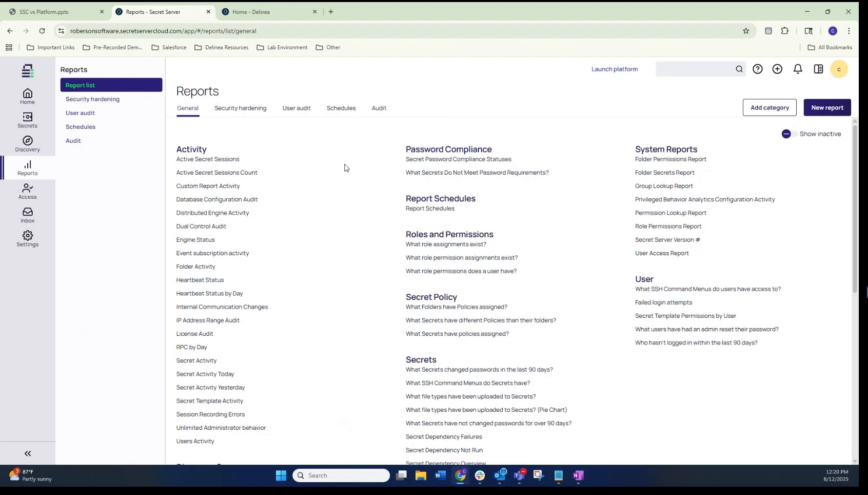Launch Slack from the taskbar

[x=480, y=476]
